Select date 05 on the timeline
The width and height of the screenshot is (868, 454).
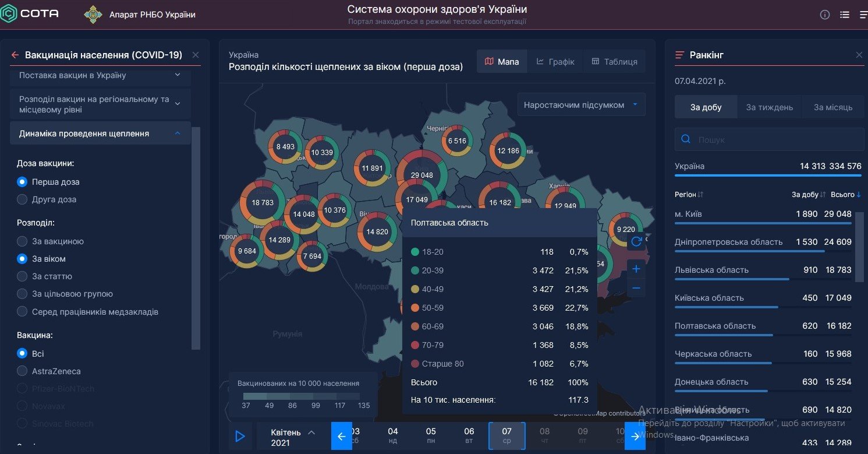point(431,436)
